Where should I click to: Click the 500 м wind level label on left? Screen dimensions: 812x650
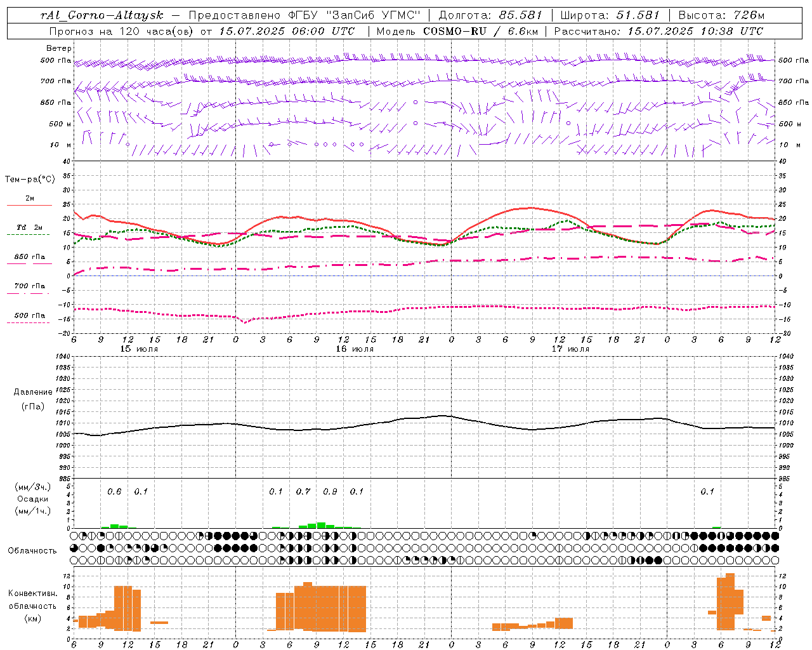pos(60,124)
